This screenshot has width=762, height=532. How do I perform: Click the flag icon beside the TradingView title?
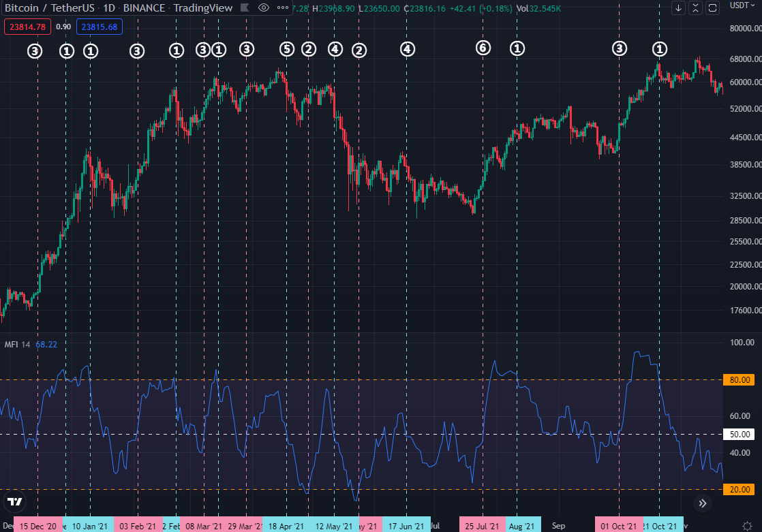click(245, 7)
